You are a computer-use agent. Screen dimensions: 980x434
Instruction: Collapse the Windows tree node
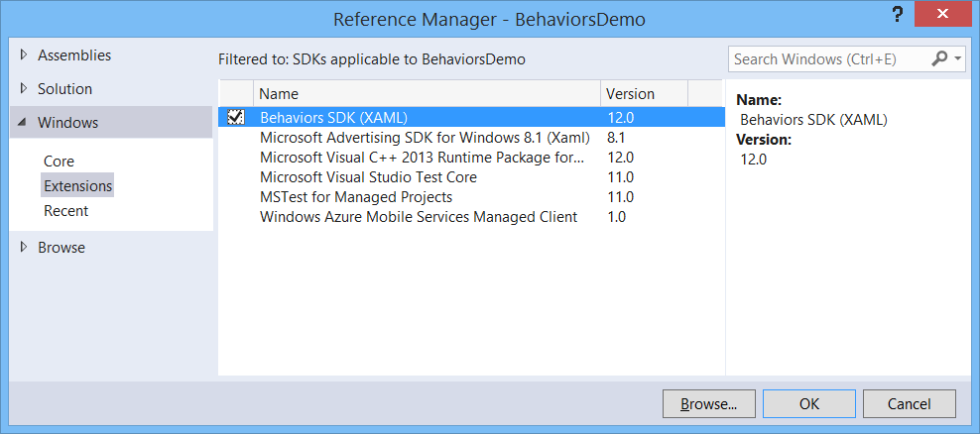pos(23,123)
